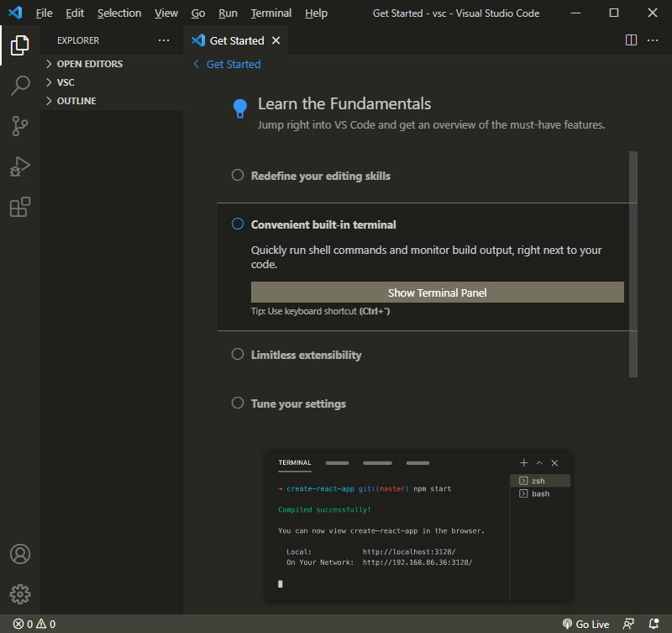The image size is (672, 633).
Task: Toggle Convenient built-in terminal step circle
Action: (x=238, y=224)
